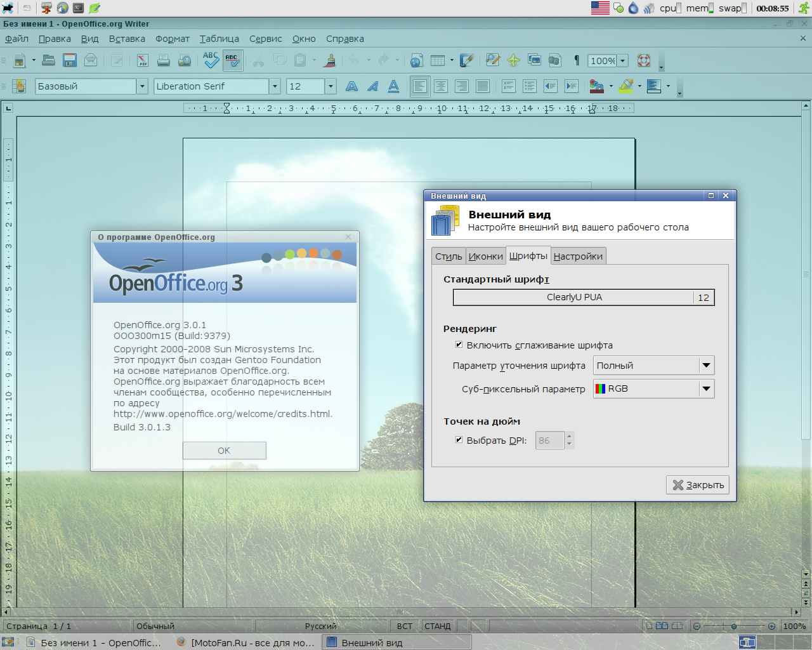Open page preview with the magnifier icon

point(185,60)
